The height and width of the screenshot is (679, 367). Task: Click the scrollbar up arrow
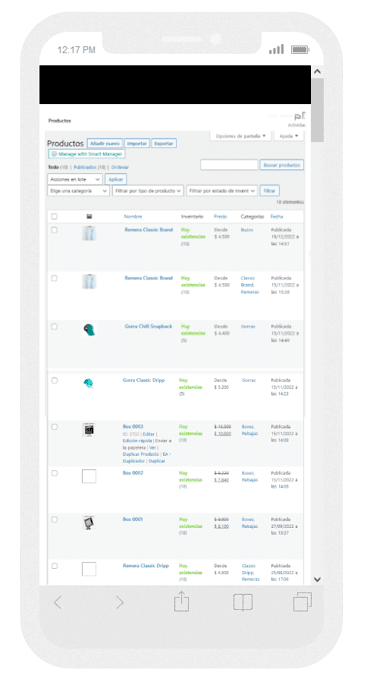pyautogui.click(x=317, y=71)
